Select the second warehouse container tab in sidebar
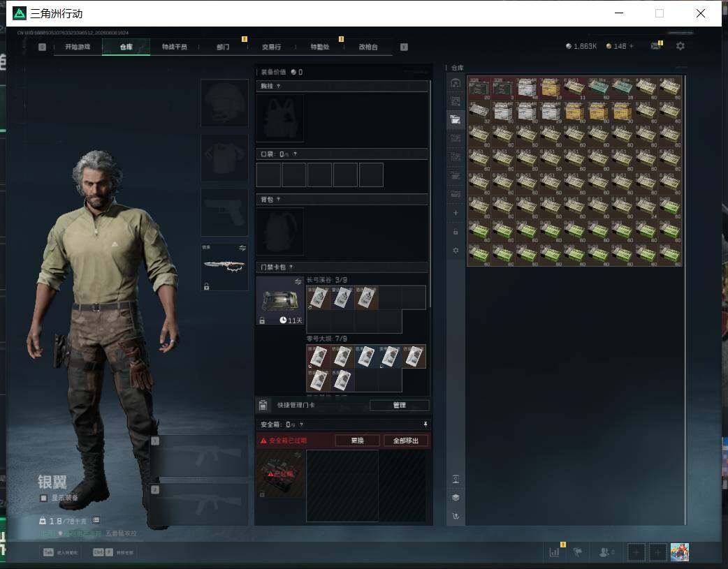Image resolution: width=728 pixels, height=569 pixels. point(456,101)
